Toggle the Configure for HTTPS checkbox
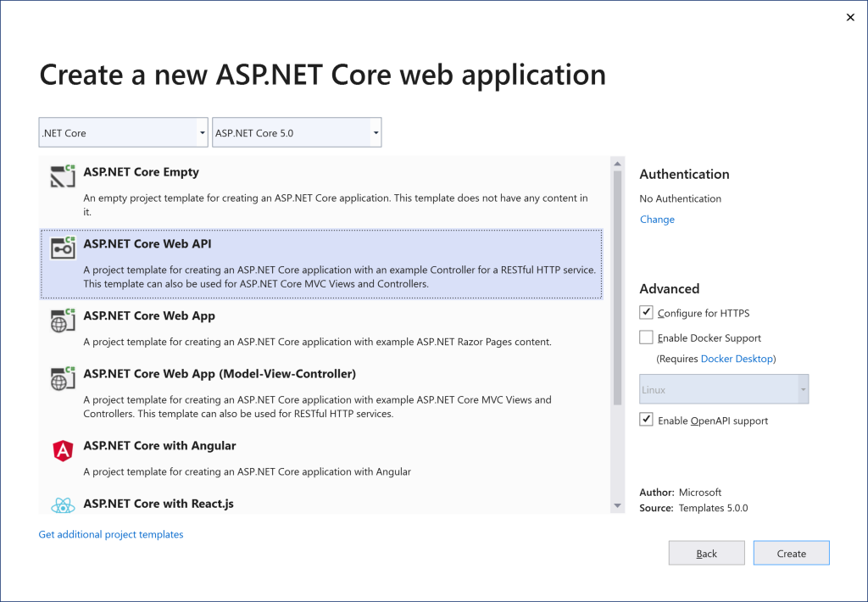The height and width of the screenshot is (602, 868). (647, 313)
